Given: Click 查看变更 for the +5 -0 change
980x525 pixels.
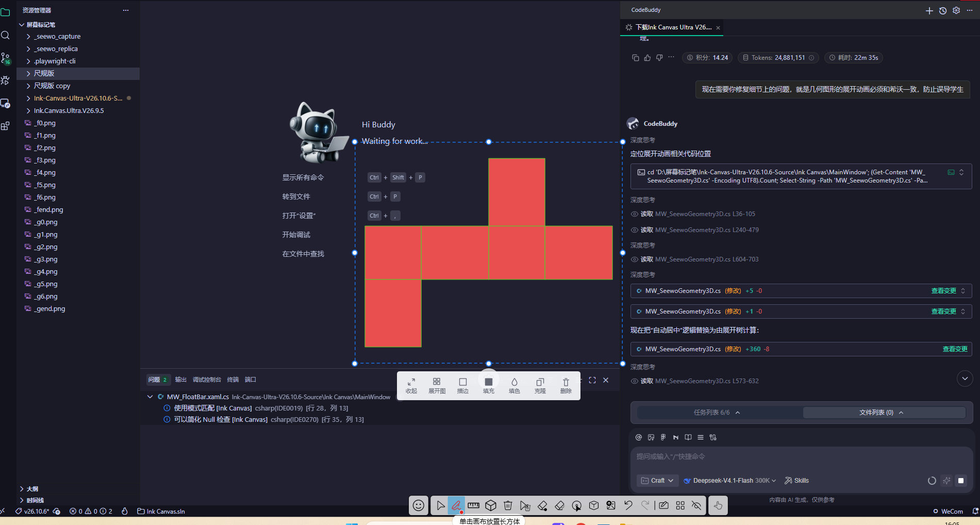Looking at the screenshot, I should 943,291.
